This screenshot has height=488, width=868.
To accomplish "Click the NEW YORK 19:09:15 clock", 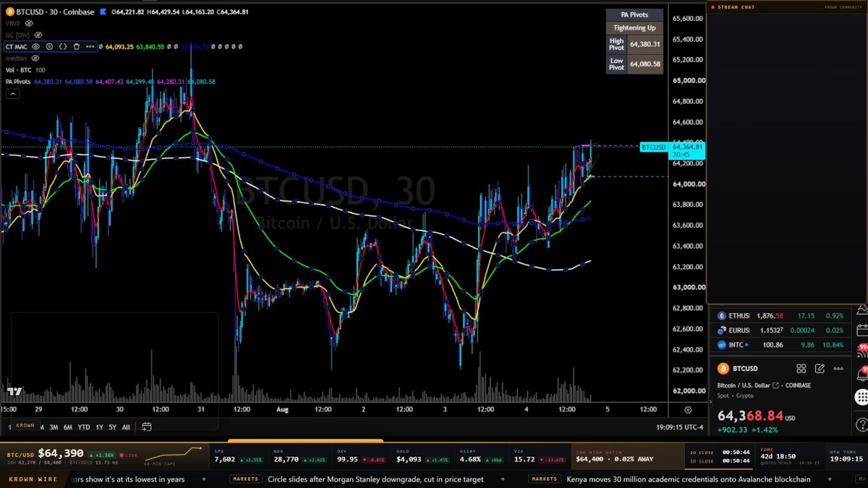I will point(846,456).
